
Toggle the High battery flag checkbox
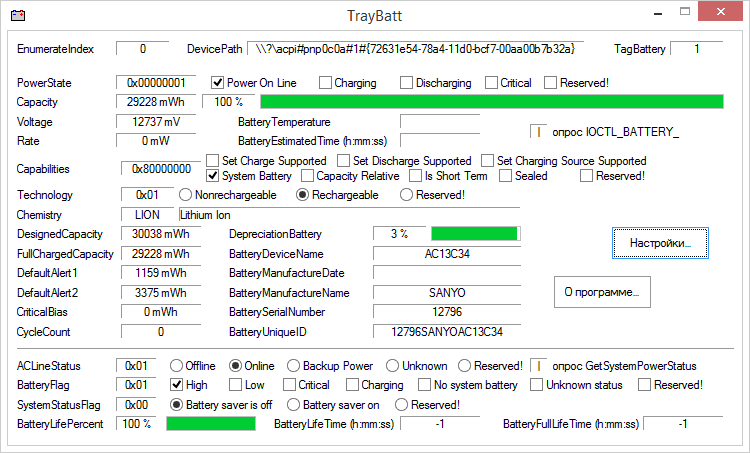(x=176, y=385)
